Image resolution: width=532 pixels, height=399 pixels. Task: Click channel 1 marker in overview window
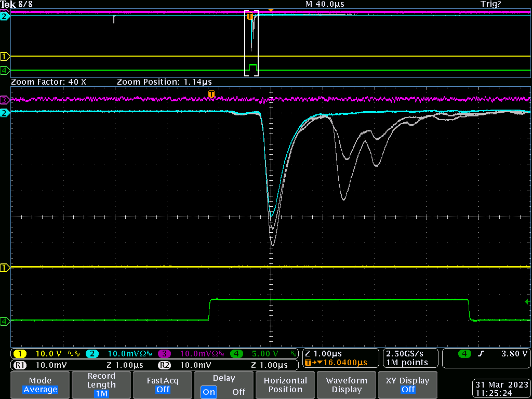pyautogui.click(x=5, y=56)
